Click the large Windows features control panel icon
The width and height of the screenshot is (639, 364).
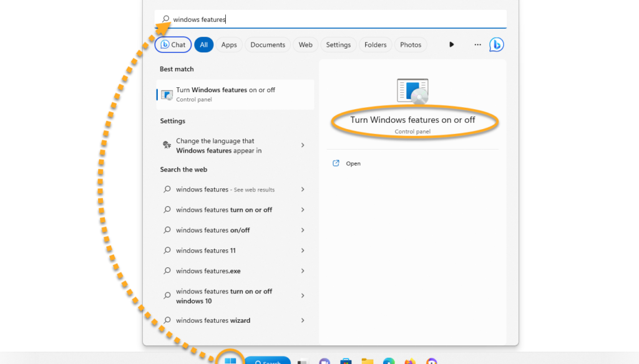pyautogui.click(x=412, y=90)
